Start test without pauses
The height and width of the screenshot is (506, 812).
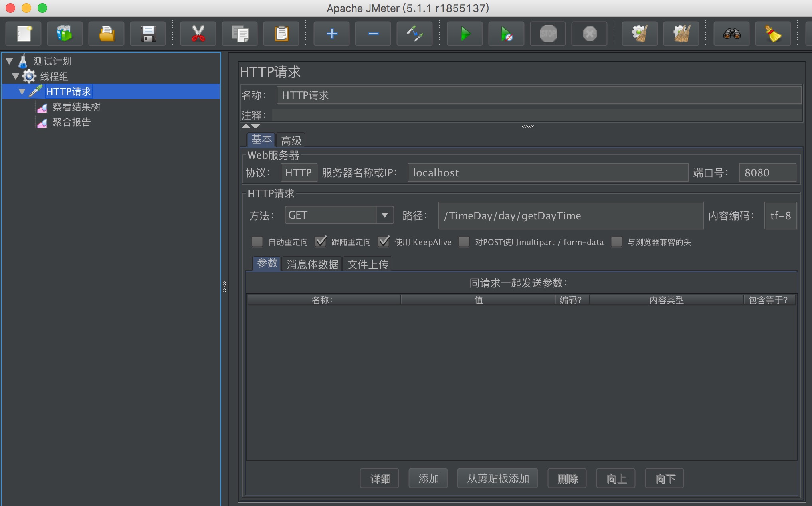pyautogui.click(x=507, y=34)
